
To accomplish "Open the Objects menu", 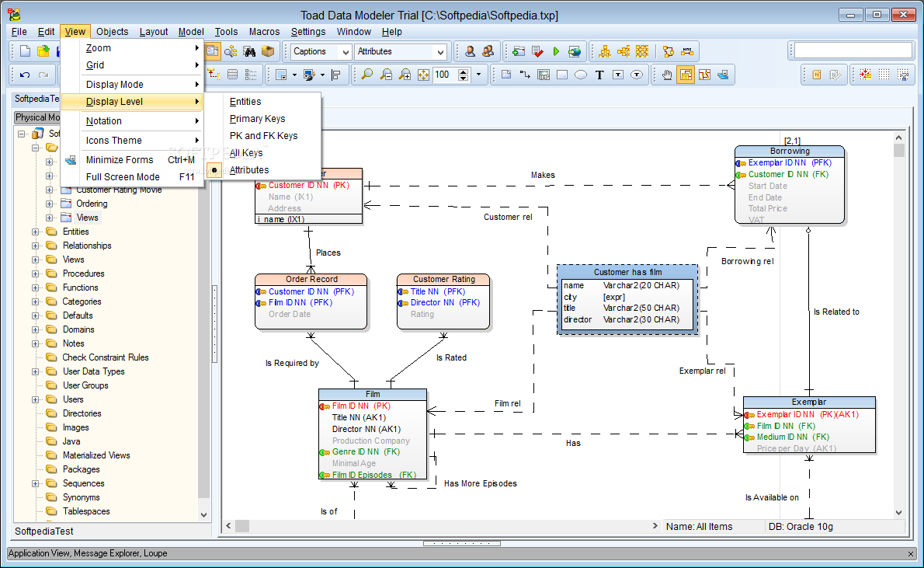I will coord(112,32).
